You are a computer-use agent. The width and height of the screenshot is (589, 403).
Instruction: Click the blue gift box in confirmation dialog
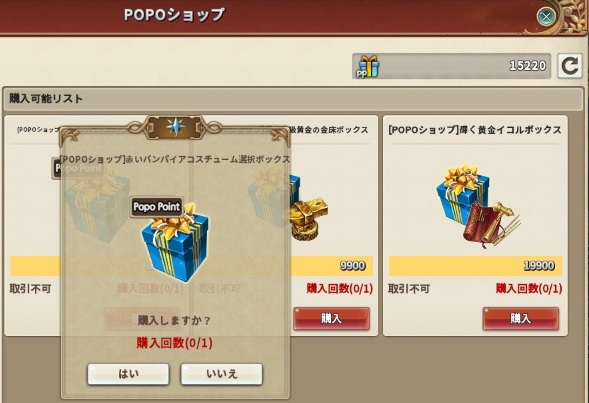(175, 243)
